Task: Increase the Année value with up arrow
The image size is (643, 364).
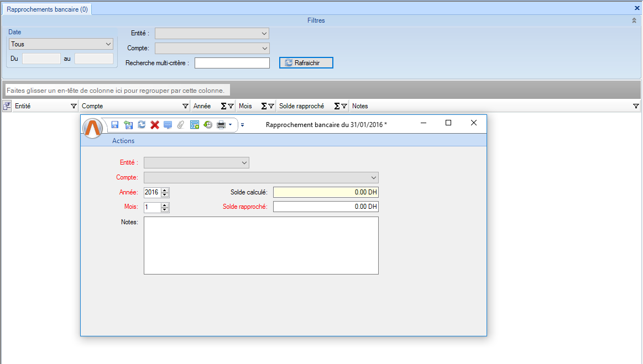Action: pos(165,190)
